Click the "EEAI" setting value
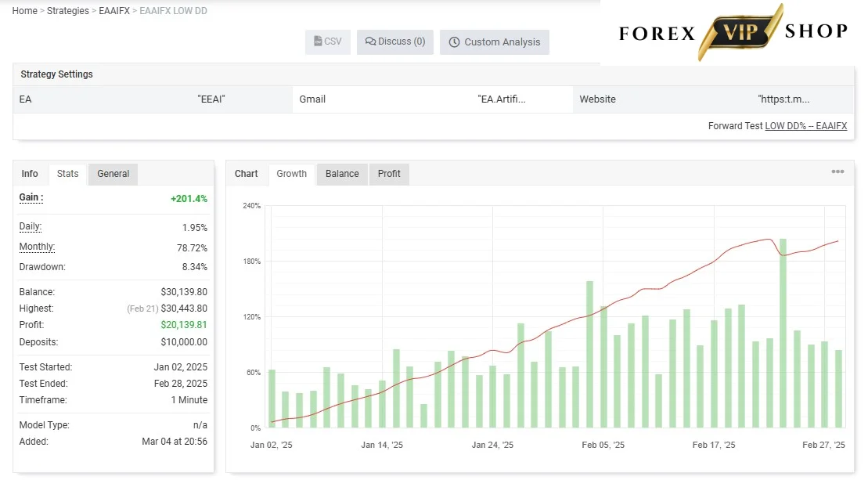This screenshot has height=480, width=868. click(211, 99)
